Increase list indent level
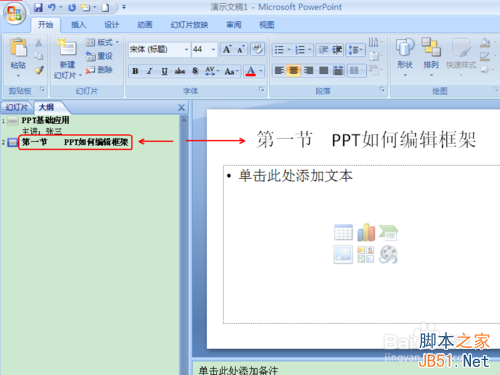 pos(337,50)
